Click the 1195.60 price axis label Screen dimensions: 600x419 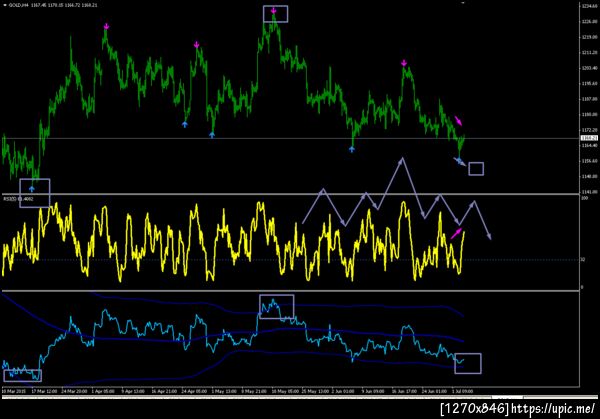[590, 83]
